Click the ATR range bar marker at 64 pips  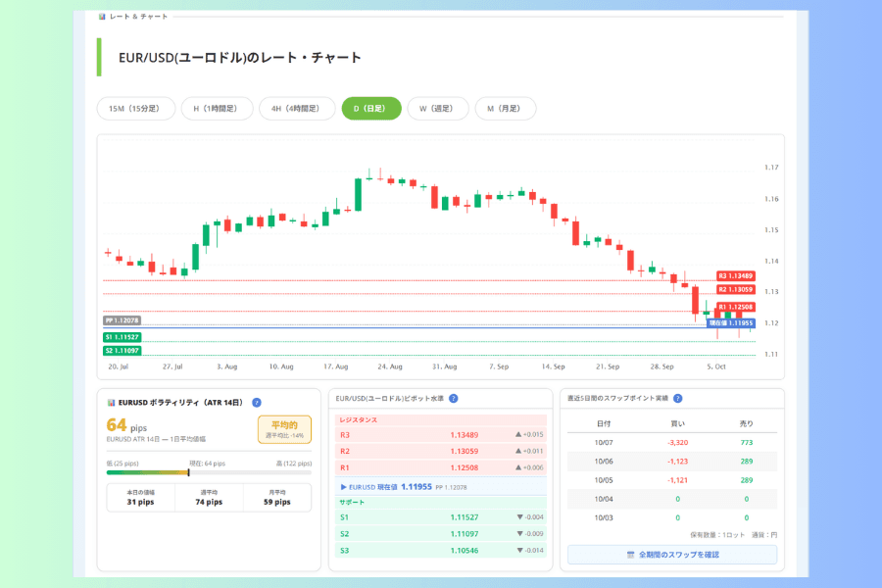tap(188, 472)
